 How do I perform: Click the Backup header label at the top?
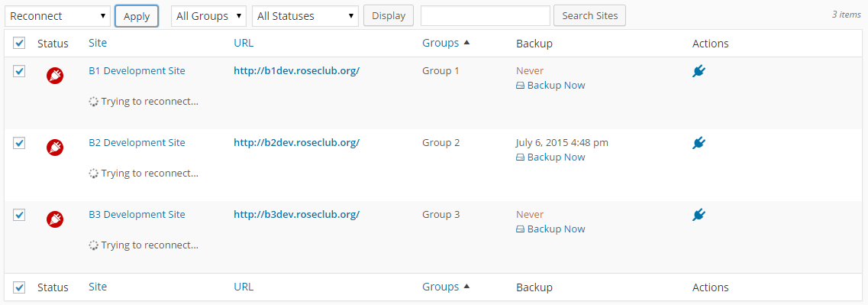point(534,44)
